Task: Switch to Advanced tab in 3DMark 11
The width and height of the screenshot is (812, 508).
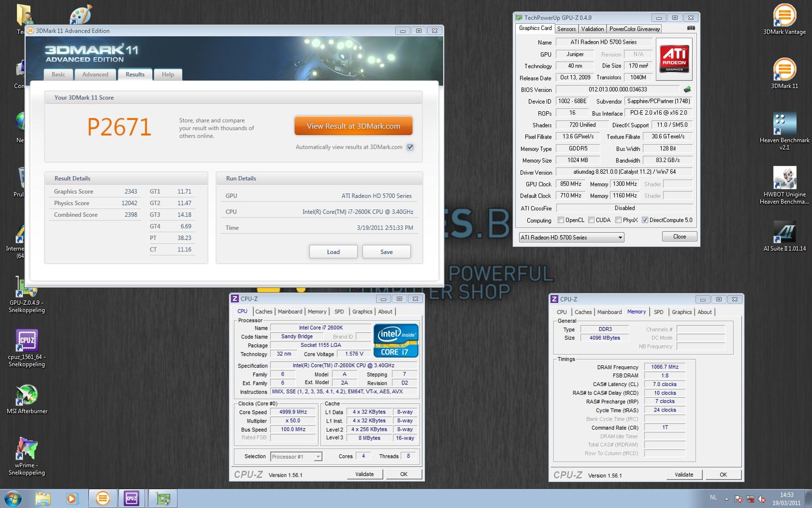Action: (x=95, y=75)
